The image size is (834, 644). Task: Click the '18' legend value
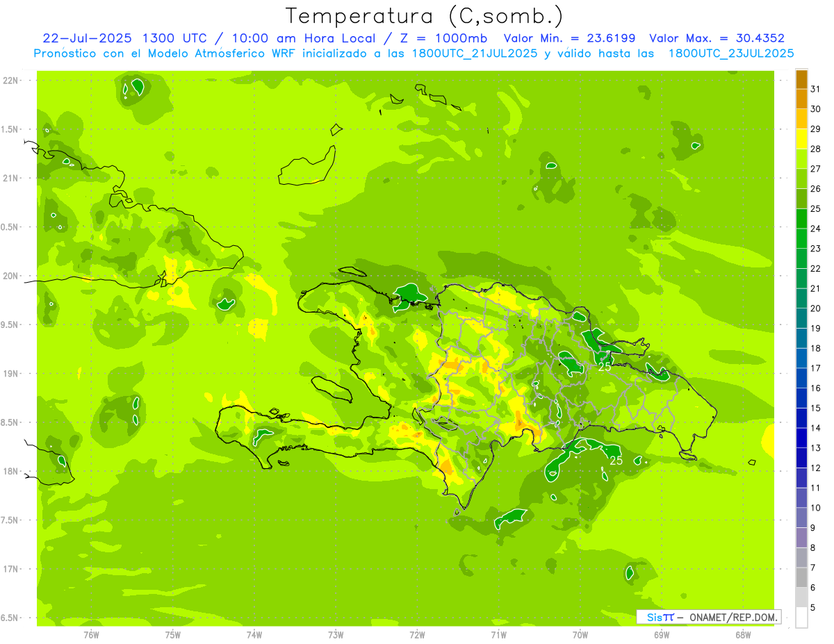816,349
